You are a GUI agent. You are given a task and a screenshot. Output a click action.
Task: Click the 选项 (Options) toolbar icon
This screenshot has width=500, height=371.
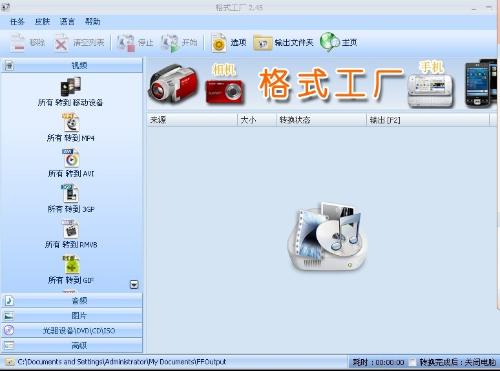tap(219, 42)
